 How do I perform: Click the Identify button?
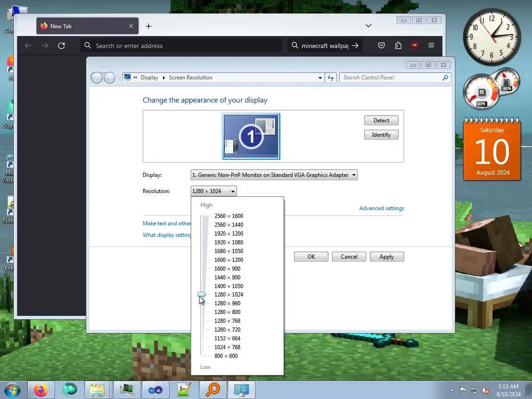381,135
